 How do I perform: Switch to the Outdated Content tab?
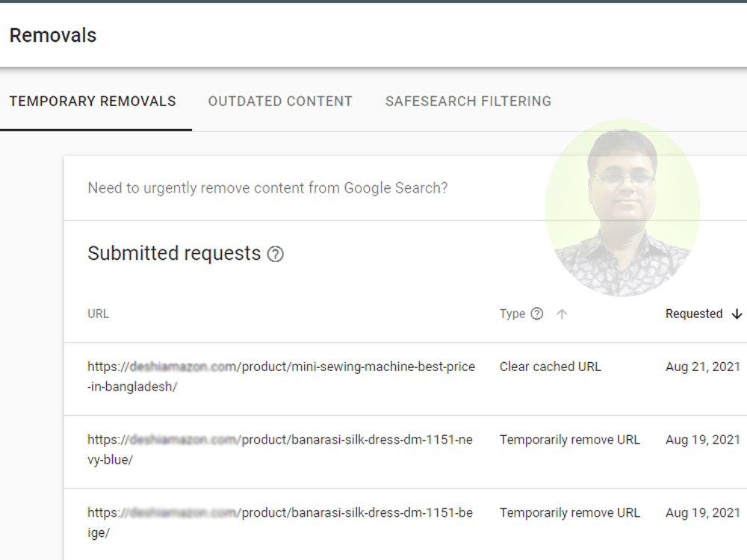(280, 102)
